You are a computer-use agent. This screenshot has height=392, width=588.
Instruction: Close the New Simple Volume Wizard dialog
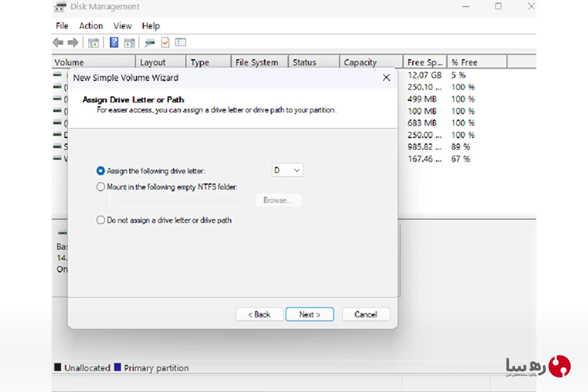[x=387, y=78]
